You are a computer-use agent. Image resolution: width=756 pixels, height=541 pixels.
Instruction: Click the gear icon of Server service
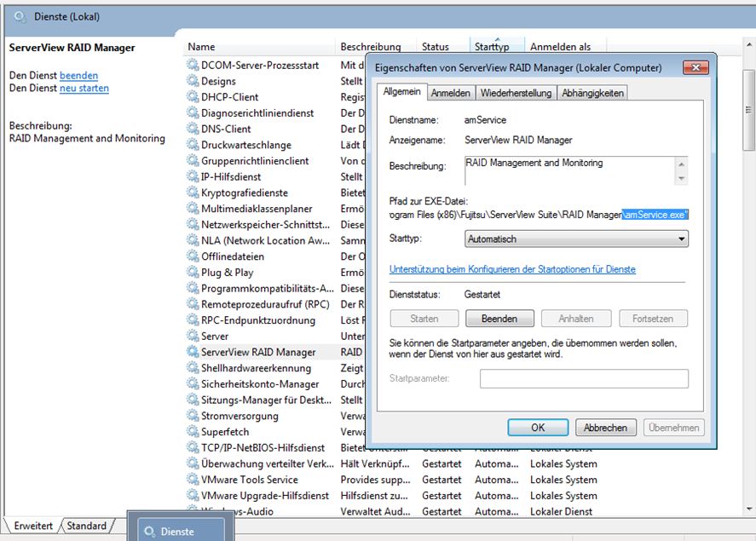193,336
